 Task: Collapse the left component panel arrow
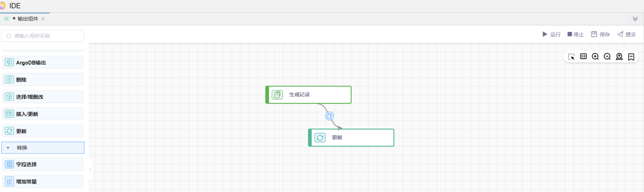(x=91, y=169)
